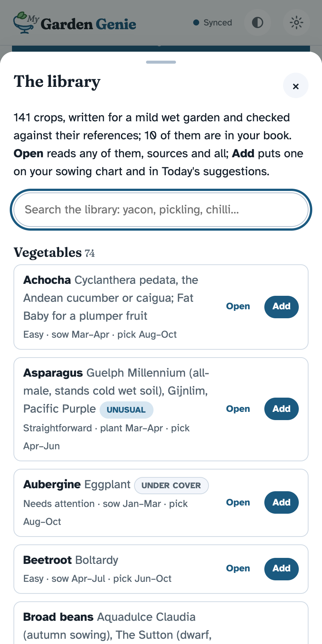Open the Beetroot entry
This screenshot has height=644, width=322.
(238, 569)
